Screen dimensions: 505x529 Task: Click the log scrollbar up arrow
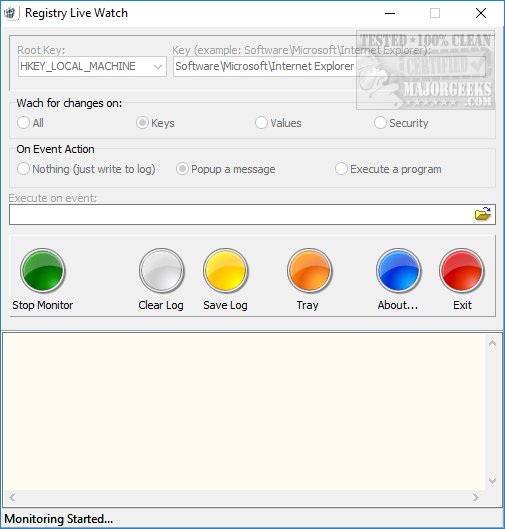pyautogui.click(x=492, y=343)
